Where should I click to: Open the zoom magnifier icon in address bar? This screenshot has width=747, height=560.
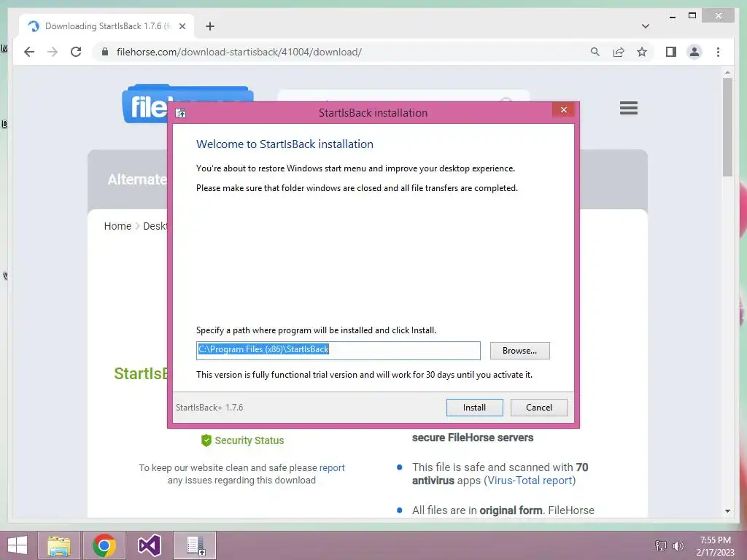click(595, 52)
